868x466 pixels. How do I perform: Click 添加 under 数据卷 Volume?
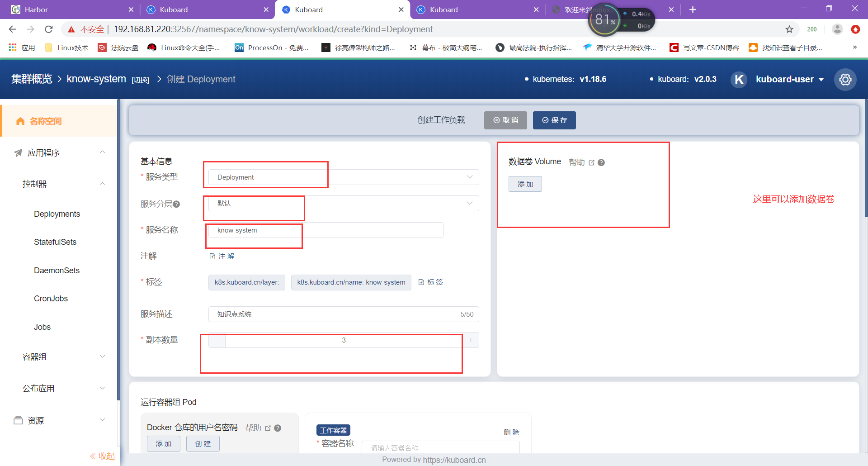525,184
